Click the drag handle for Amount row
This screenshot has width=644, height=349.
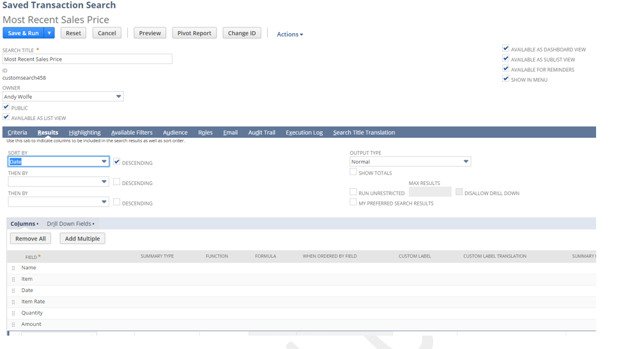coord(13,325)
